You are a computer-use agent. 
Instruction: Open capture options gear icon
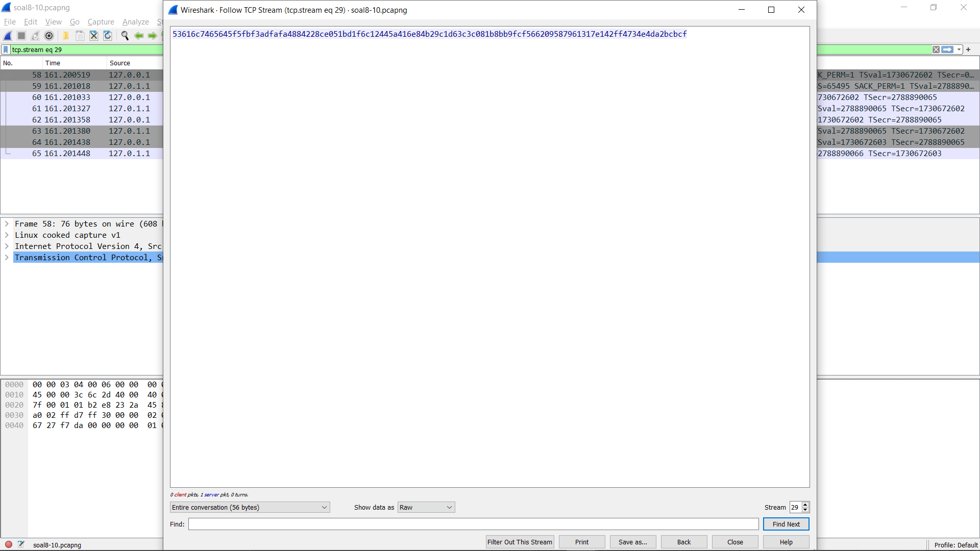pos(49,36)
